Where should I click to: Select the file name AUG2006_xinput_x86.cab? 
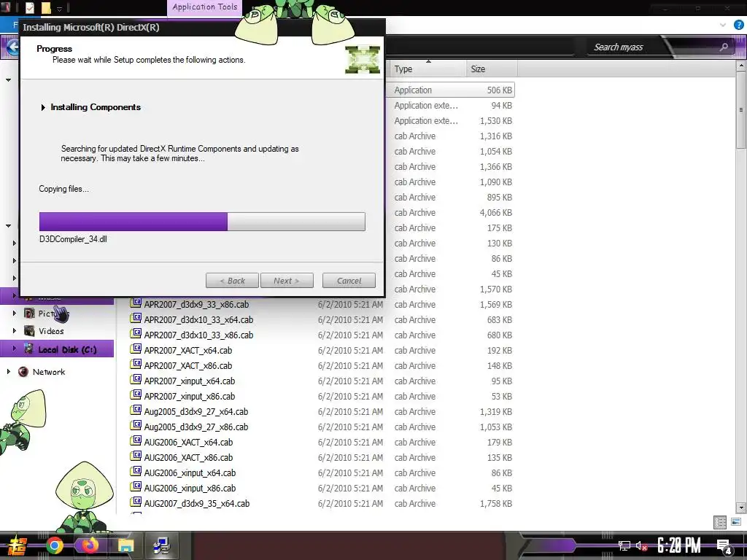click(190, 488)
